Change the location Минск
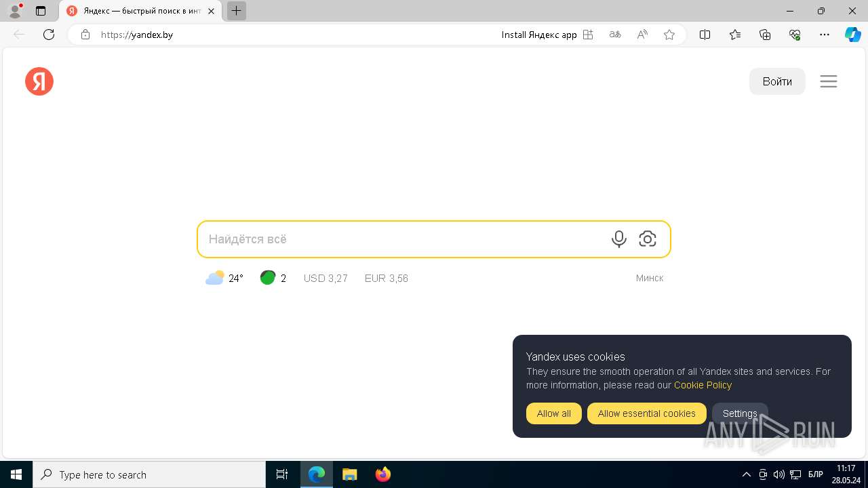Screen dimensions: 868x488 (x=650, y=278)
